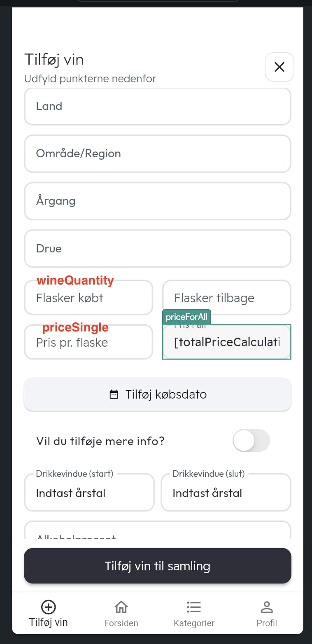The width and height of the screenshot is (312, 644).
Task: Open Kategorier list icon in bottom bar
Action: click(x=194, y=607)
